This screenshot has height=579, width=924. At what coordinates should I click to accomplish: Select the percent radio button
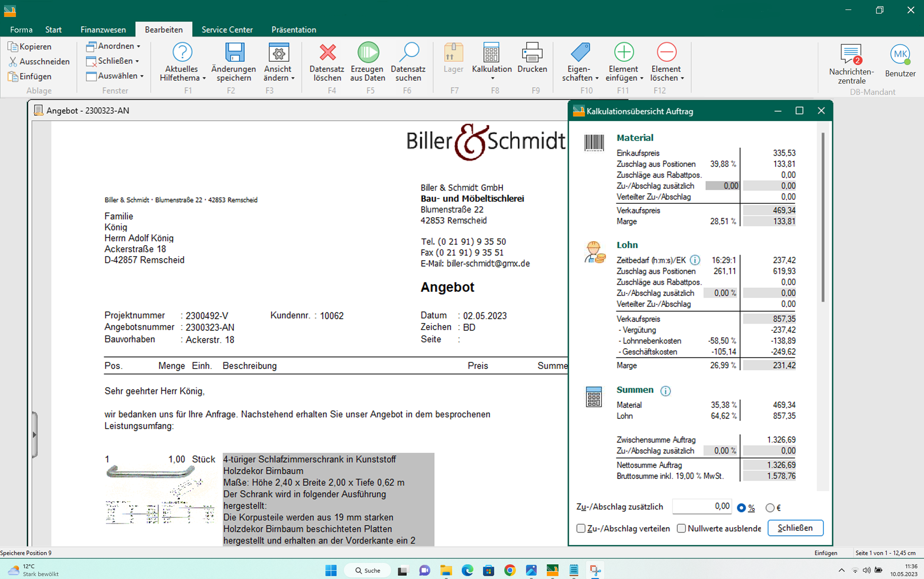[742, 508]
